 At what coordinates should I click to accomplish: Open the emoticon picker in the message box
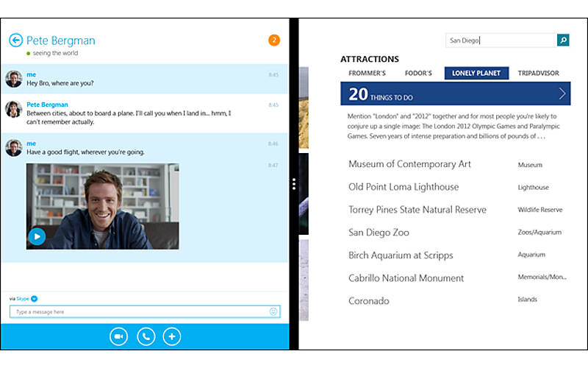point(273,311)
